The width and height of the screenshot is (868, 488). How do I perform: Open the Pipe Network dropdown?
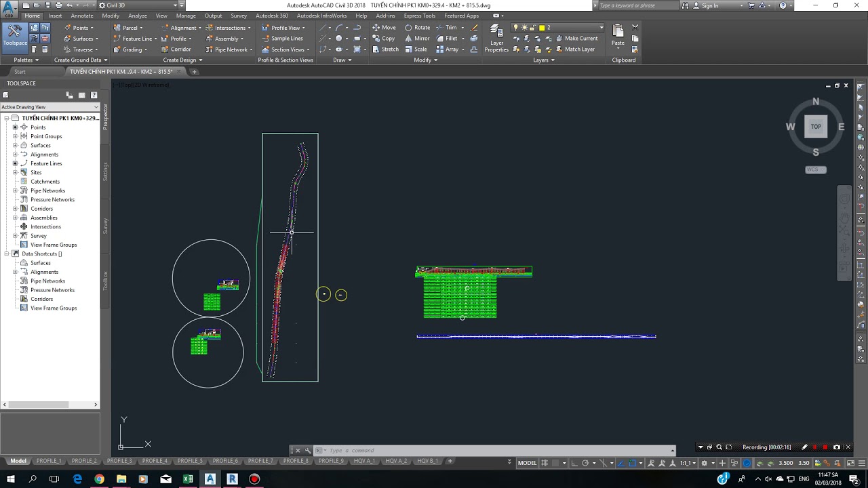[229, 49]
